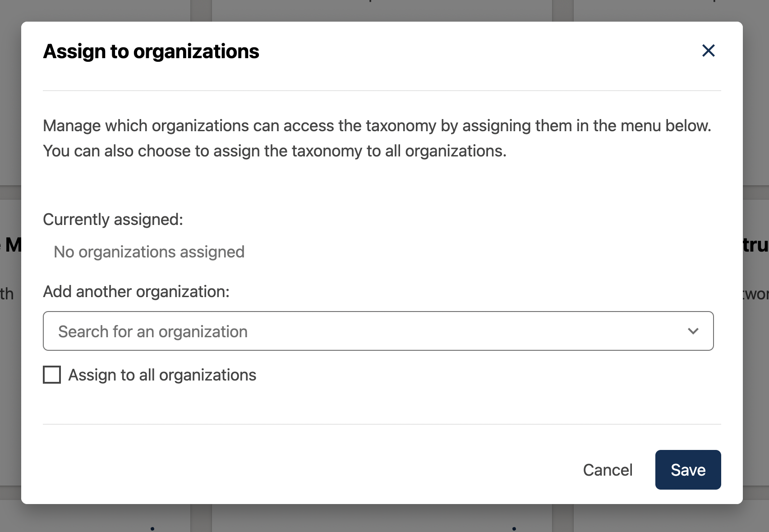Save the organization assignments
769x532 pixels.
point(687,470)
